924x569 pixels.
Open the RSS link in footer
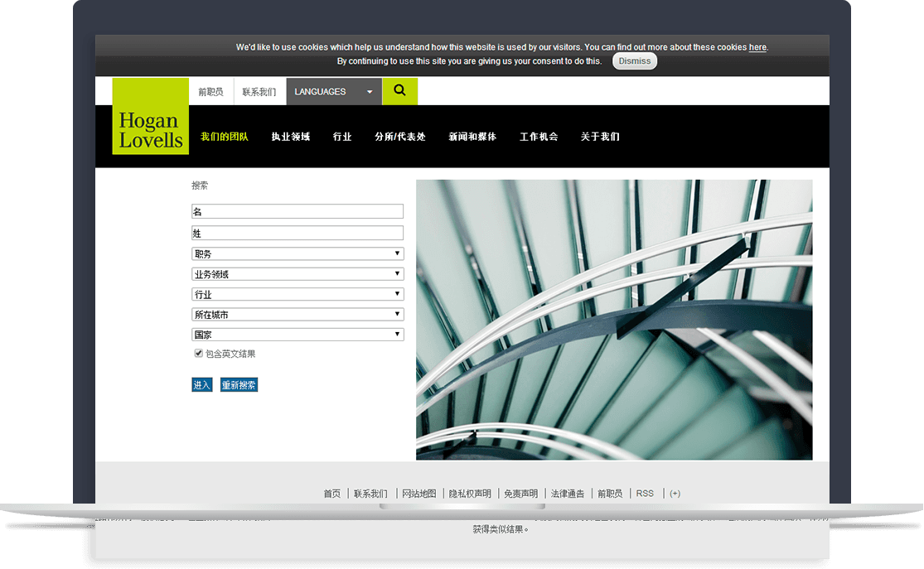pos(645,494)
